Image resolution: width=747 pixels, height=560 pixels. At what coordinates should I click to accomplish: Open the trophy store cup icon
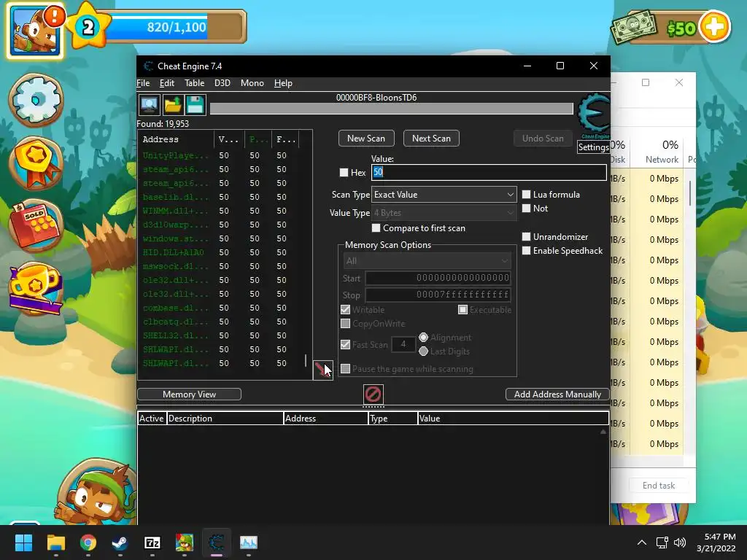tap(36, 287)
